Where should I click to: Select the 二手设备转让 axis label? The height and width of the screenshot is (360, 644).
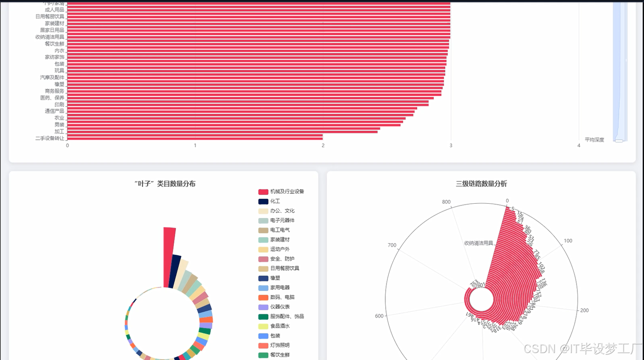click(50, 139)
